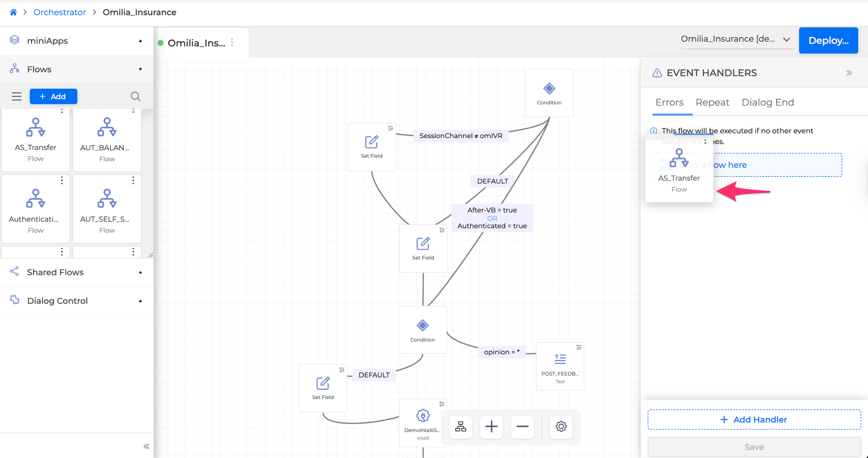Zoom in with the plus canvas button
868x458 pixels.
491,426
